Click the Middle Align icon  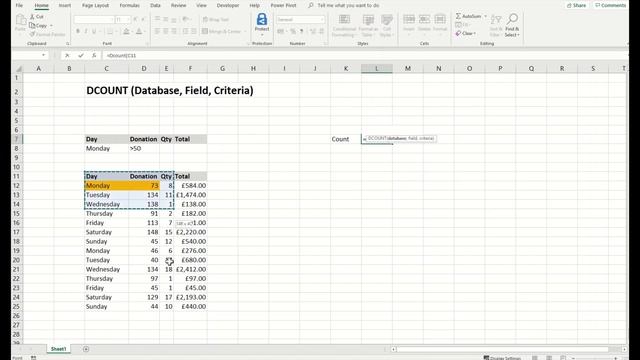click(166, 19)
